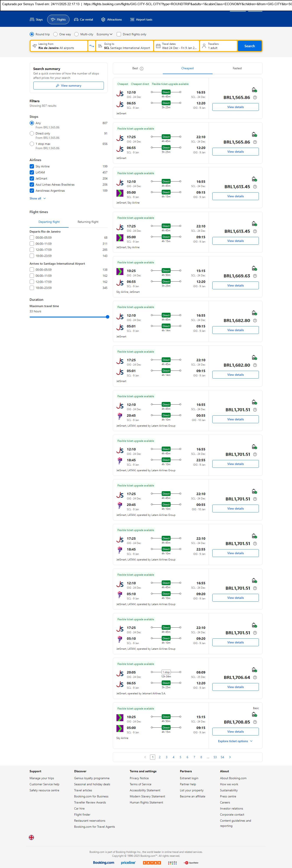
Task: Uncheck the LATAM airline filter
Action: point(32,173)
